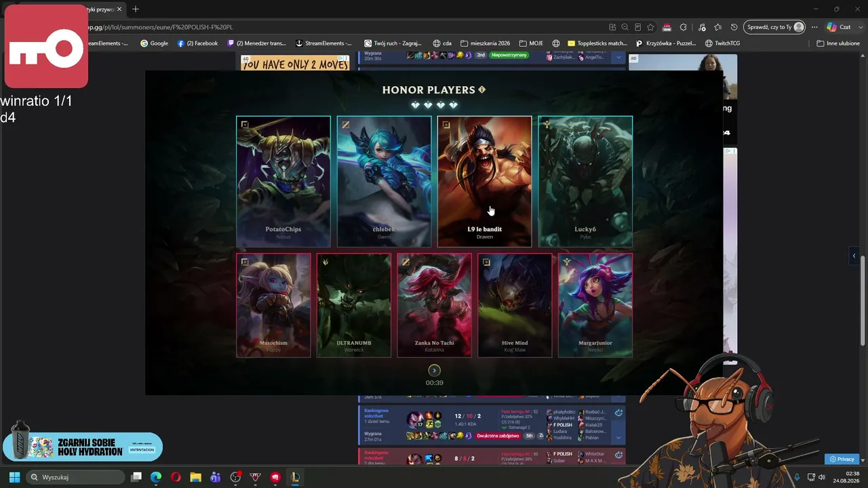
Task: Open the Krzyżówka - Puzzel bookmark
Action: click(666, 43)
